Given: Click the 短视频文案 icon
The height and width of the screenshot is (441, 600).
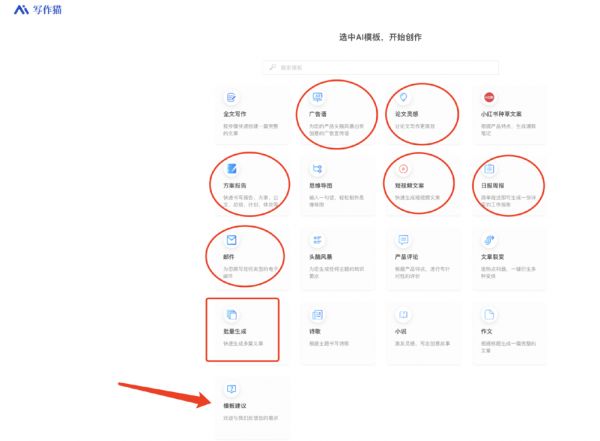Looking at the screenshot, I should 404,169.
